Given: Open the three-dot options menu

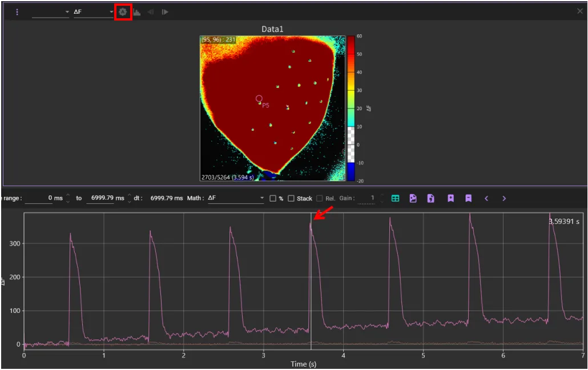Looking at the screenshot, I should tap(17, 12).
